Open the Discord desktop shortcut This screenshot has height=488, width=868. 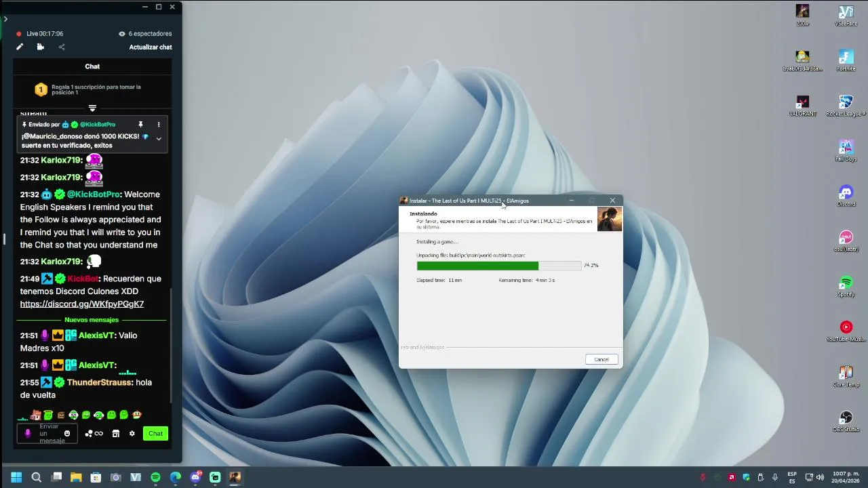click(846, 196)
